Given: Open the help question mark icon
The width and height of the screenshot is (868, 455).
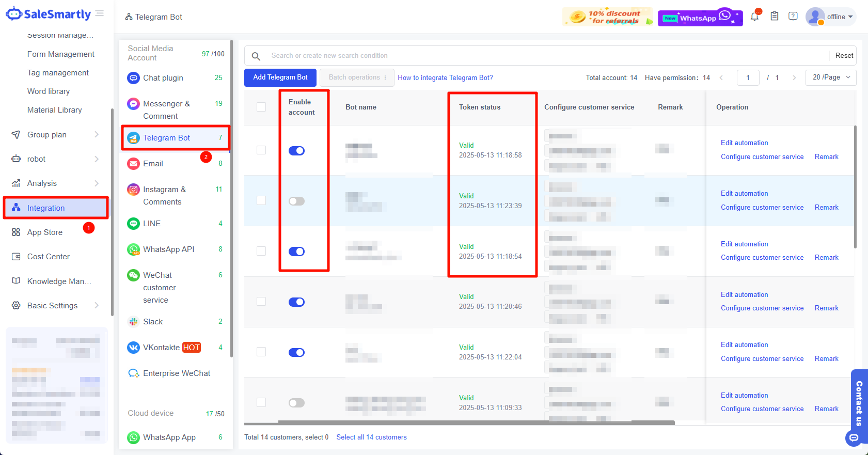Looking at the screenshot, I should click(x=793, y=17).
